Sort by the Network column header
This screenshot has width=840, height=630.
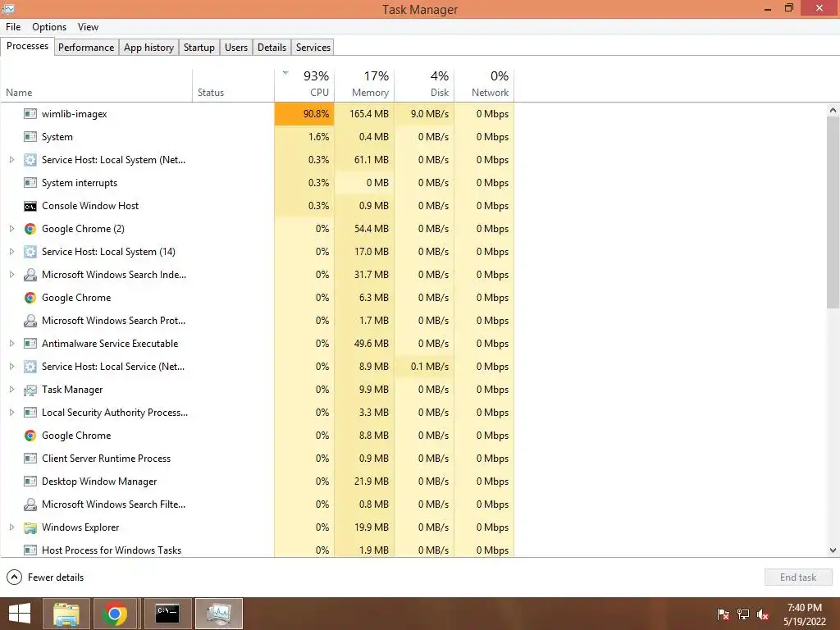484,84
